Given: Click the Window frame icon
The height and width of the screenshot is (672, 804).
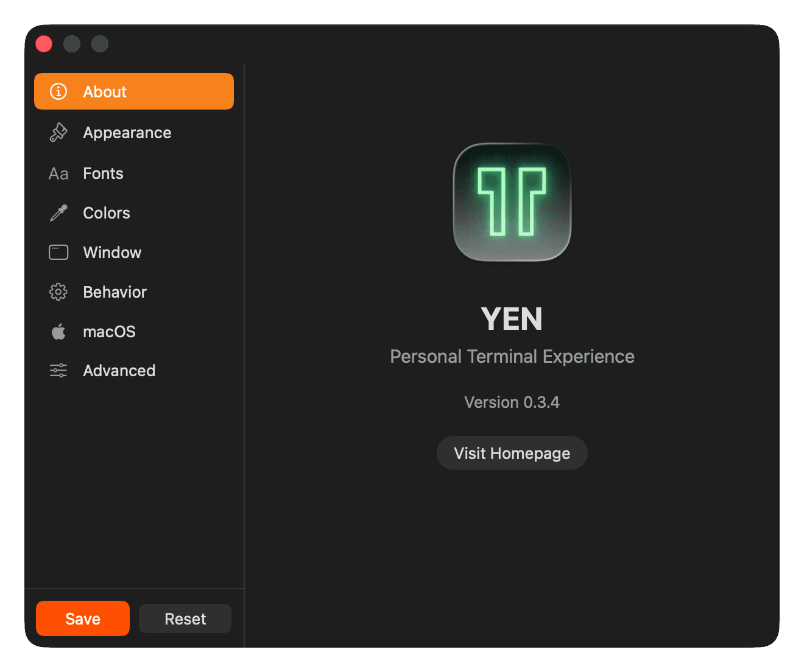Looking at the screenshot, I should coord(58,252).
